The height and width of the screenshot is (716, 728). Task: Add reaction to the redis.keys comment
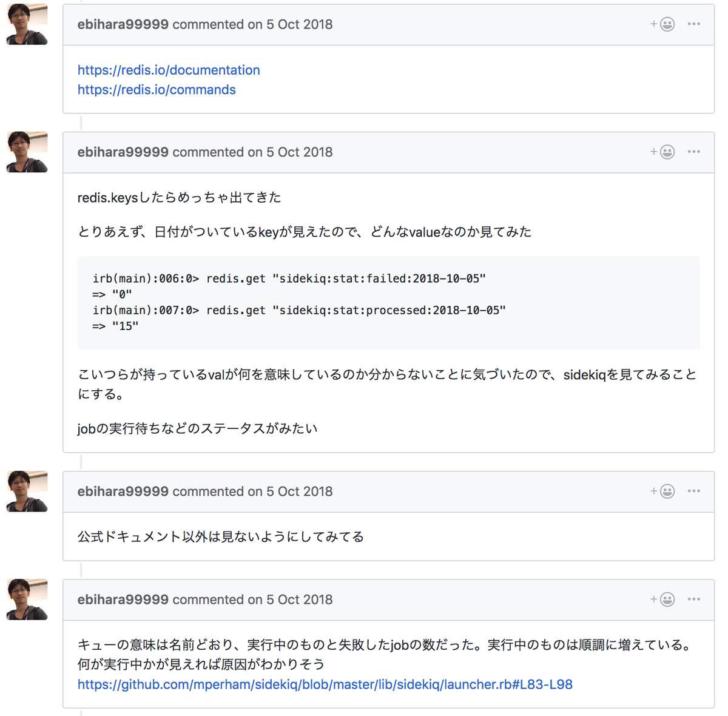tap(662, 152)
